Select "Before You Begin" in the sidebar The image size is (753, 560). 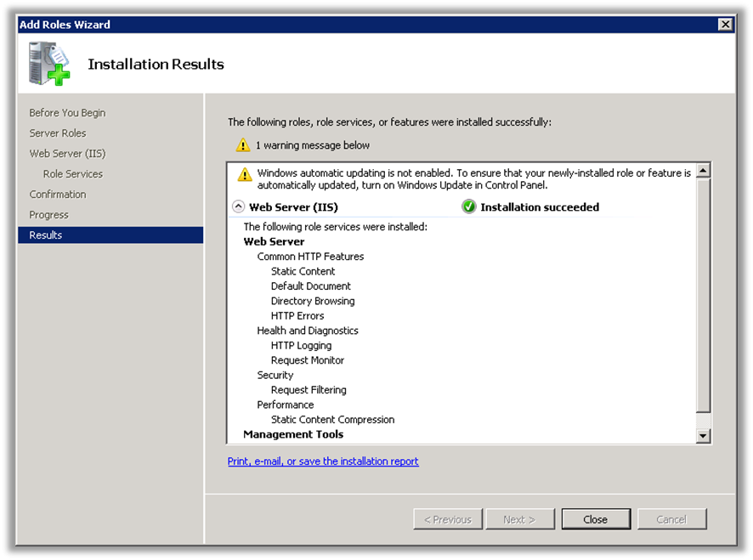point(70,112)
